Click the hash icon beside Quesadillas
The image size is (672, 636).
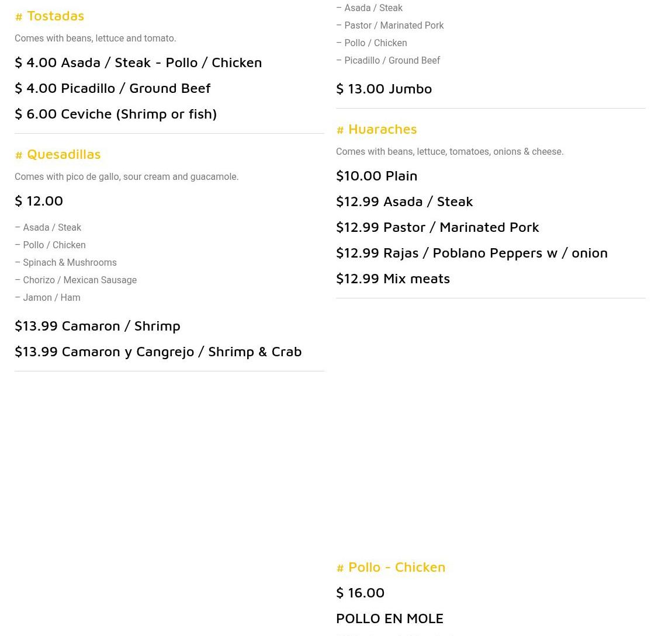tap(19, 155)
